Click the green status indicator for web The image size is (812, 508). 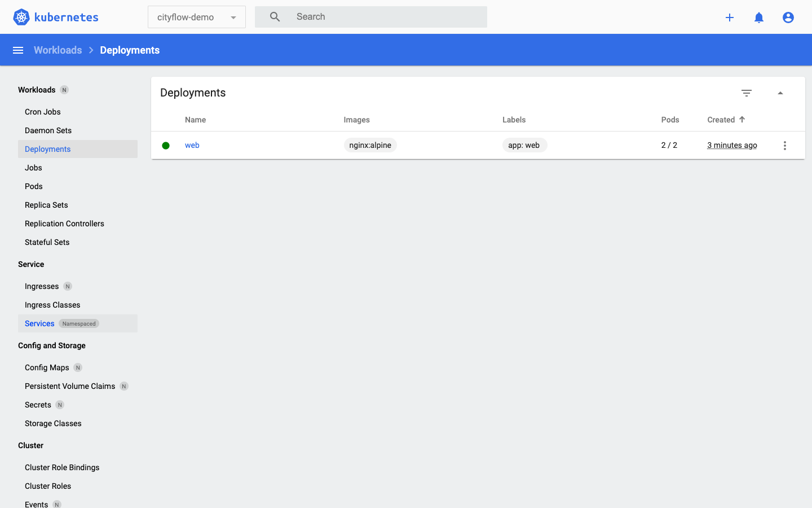click(x=166, y=146)
